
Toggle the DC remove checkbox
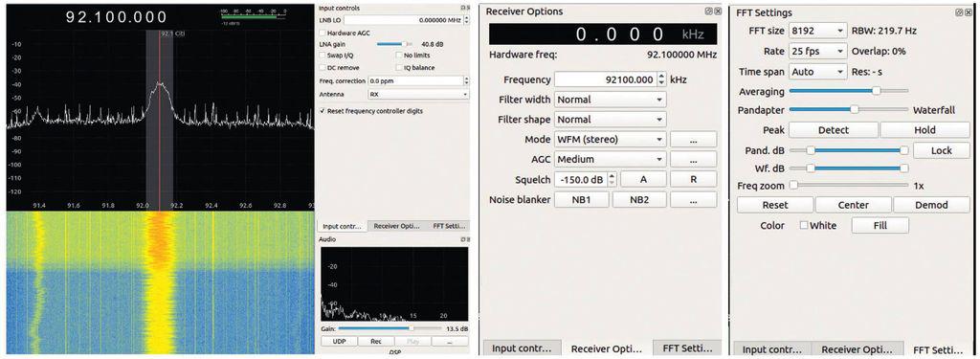(x=323, y=68)
